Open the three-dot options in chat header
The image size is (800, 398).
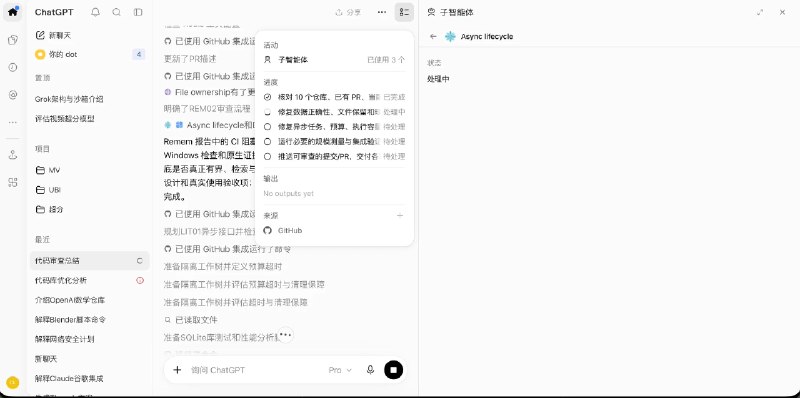tap(382, 12)
